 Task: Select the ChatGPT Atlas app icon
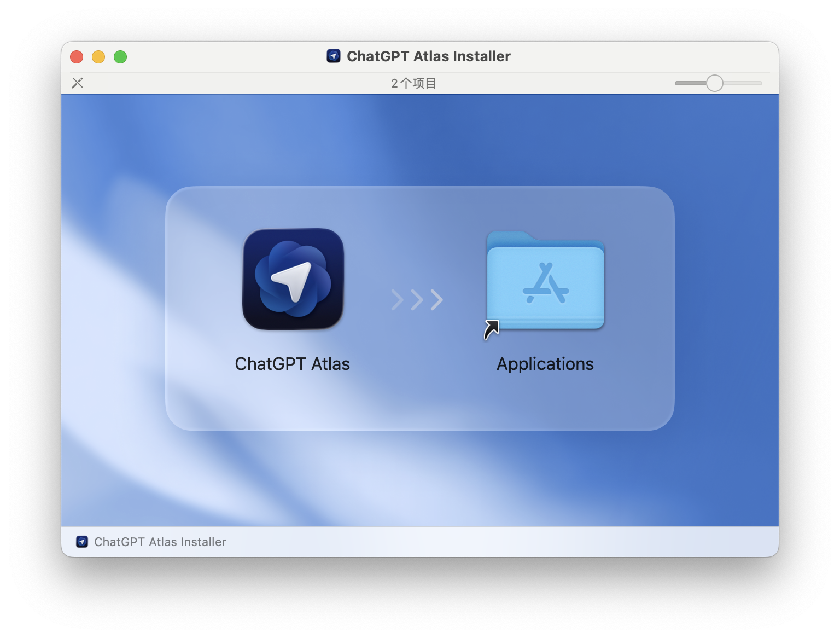point(293,279)
